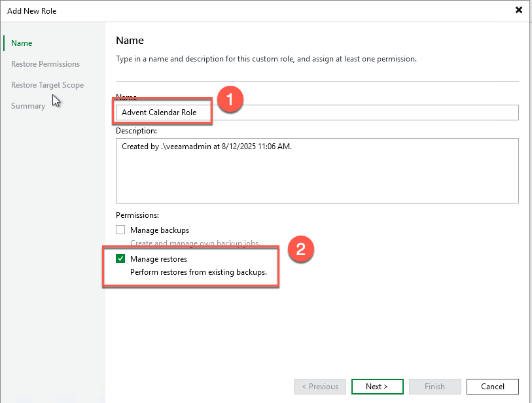Image resolution: width=532 pixels, height=403 pixels.
Task: Cancel the Add New Role wizard
Action: 492,387
